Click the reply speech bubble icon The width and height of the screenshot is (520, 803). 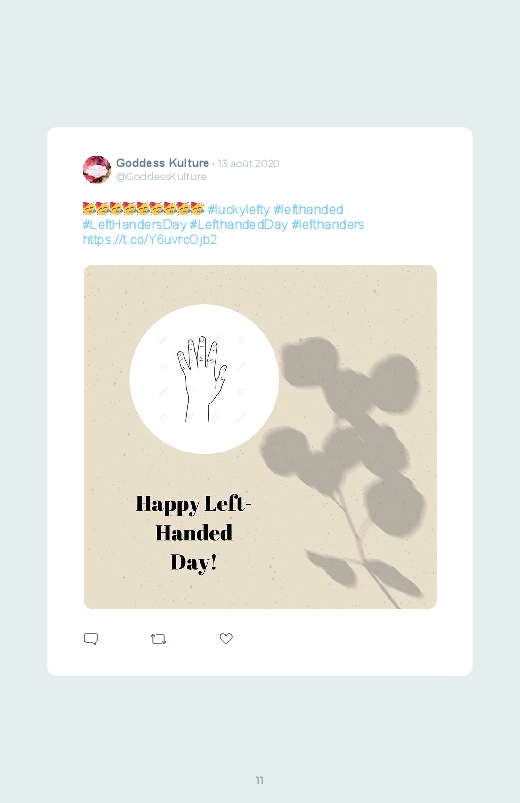tap(91, 639)
